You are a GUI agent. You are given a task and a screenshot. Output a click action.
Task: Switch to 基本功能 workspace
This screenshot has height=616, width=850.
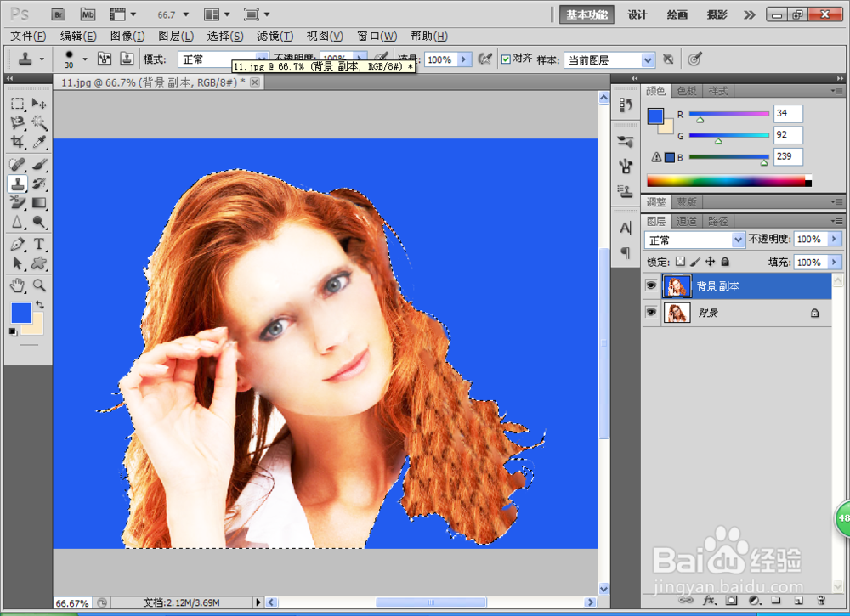(586, 14)
